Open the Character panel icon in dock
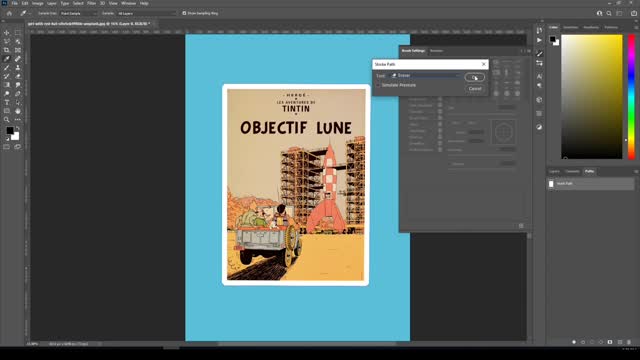 pyautogui.click(x=539, y=76)
